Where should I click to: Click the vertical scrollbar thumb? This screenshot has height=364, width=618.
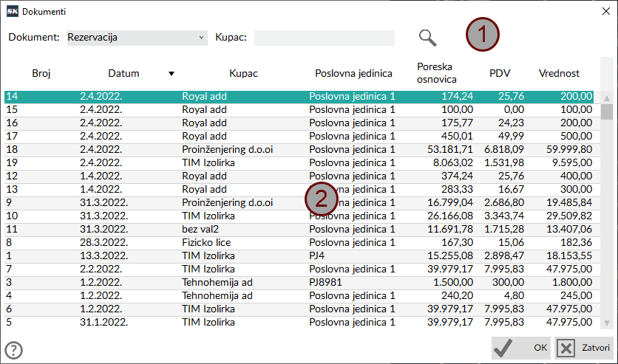[607, 111]
